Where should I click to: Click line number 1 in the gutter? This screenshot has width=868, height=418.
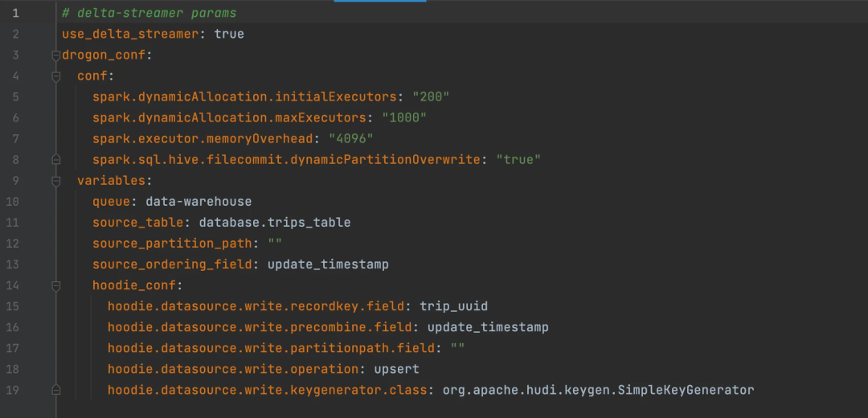pyautogui.click(x=15, y=13)
